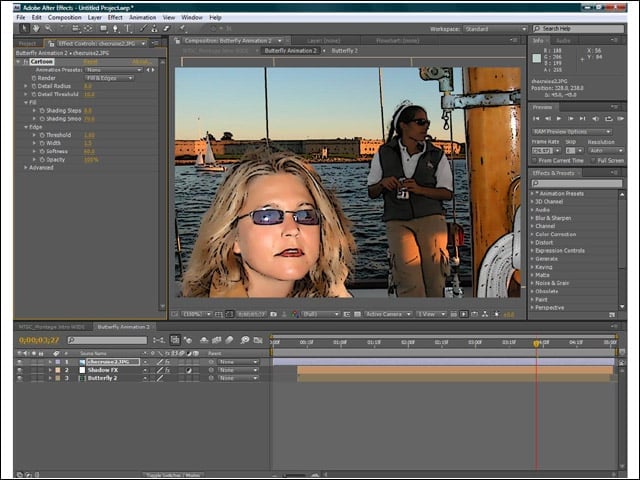The height and width of the screenshot is (480, 640).
Task: Open the viewer magnification dropdown
Action: [196, 314]
